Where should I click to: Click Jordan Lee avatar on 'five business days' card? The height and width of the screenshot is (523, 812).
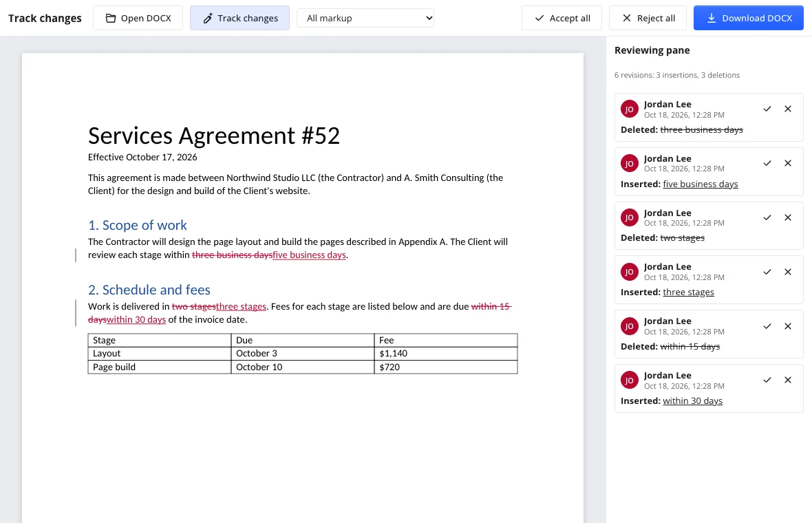click(629, 163)
